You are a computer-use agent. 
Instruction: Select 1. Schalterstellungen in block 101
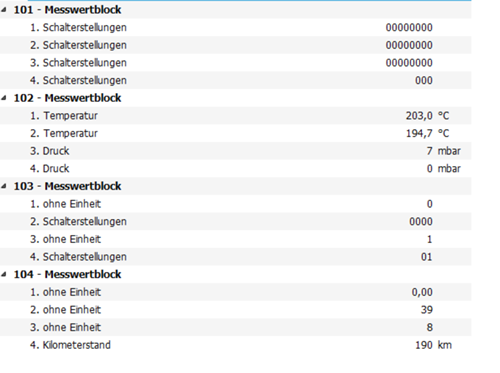[x=236, y=28]
